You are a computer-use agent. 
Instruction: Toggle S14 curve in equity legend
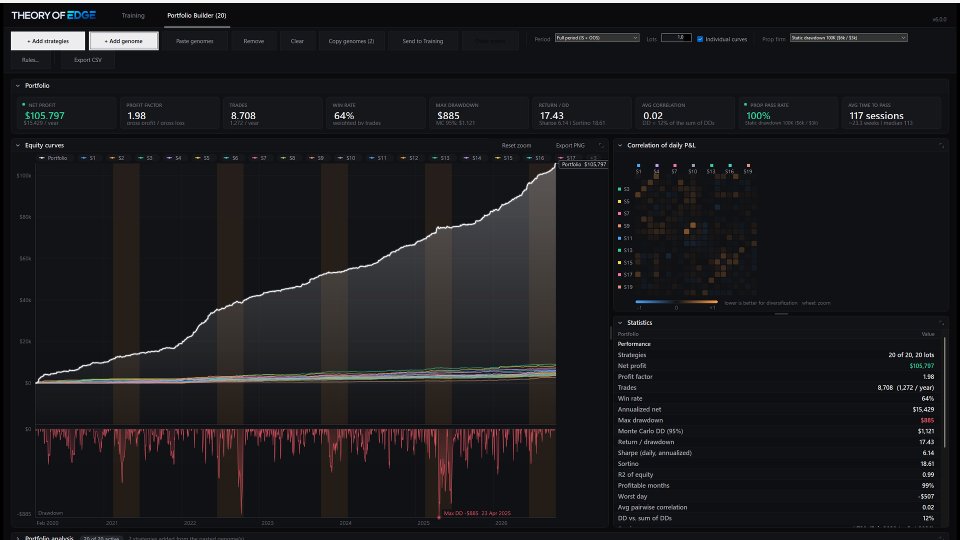pyautogui.click(x=472, y=158)
